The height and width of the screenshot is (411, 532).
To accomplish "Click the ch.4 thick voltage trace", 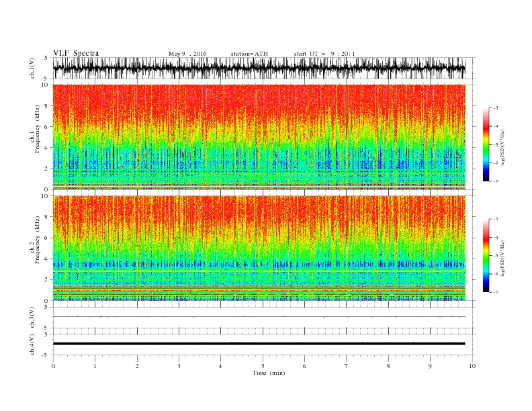I will [x=259, y=344].
